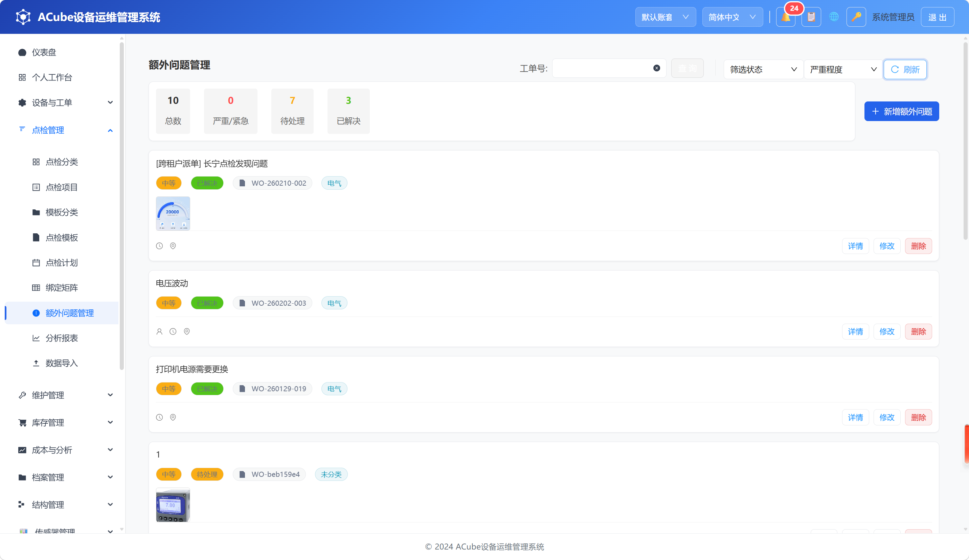
Task: Open 点检项目 submenu item
Action: (62, 187)
